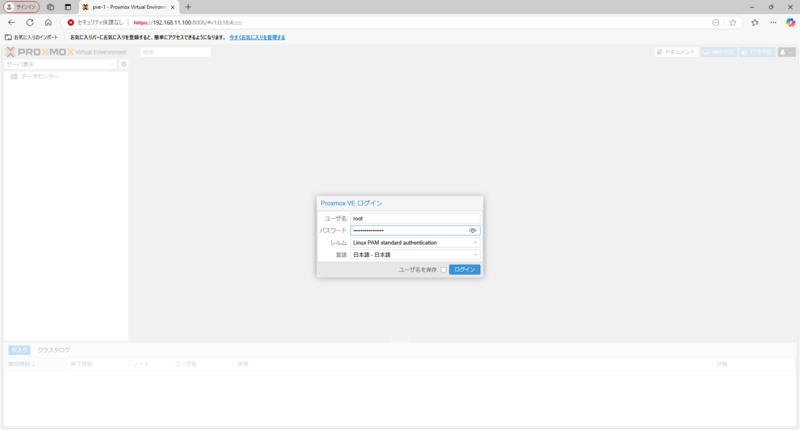Open the Copilot sidebar icon
This screenshot has width=800, height=430.
coord(790,22)
